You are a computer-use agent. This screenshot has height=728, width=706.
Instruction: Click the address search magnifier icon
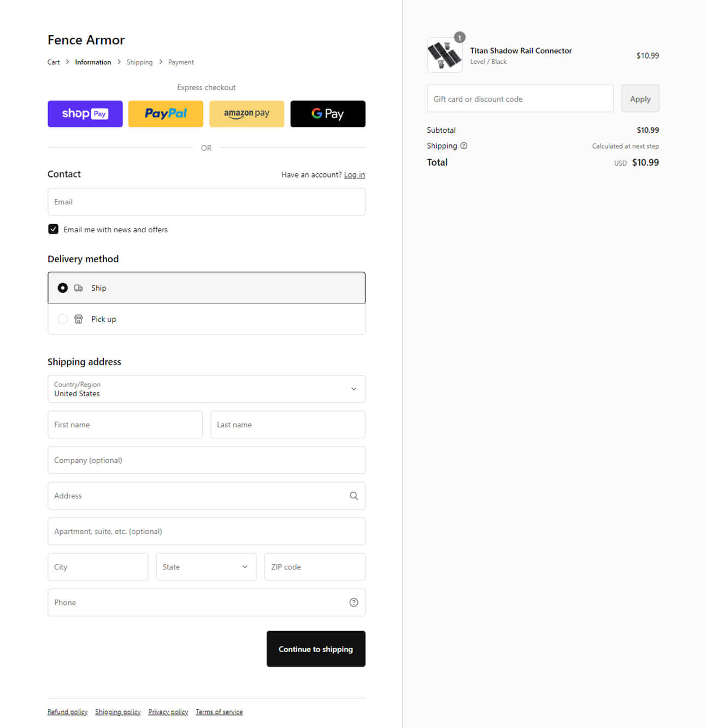tap(354, 496)
